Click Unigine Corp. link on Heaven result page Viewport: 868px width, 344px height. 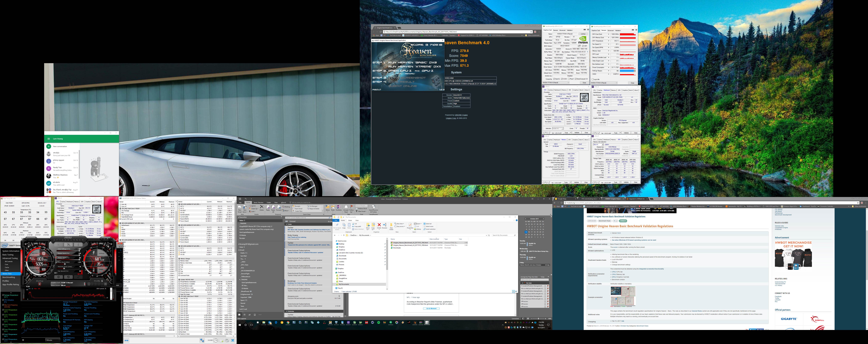click(x=451, y=118)
